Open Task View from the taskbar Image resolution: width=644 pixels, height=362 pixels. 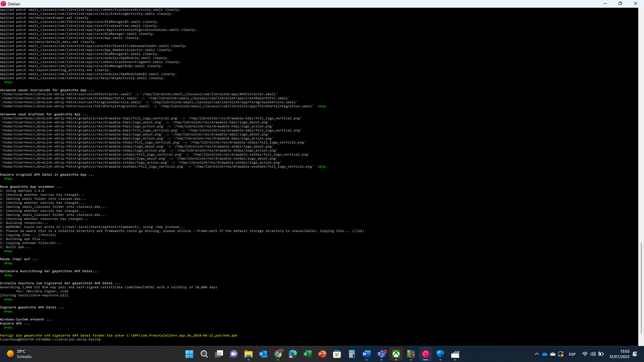[x=219, y=354]
